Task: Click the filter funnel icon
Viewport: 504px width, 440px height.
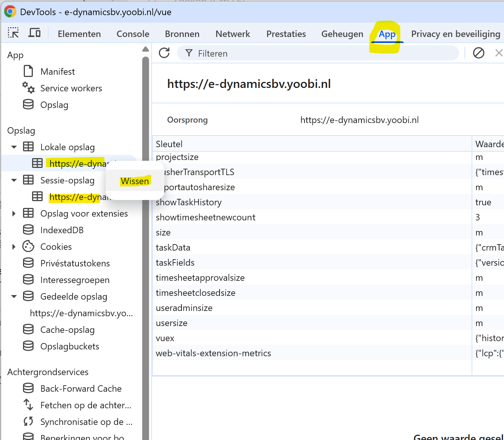Action: tap(189, 53)
